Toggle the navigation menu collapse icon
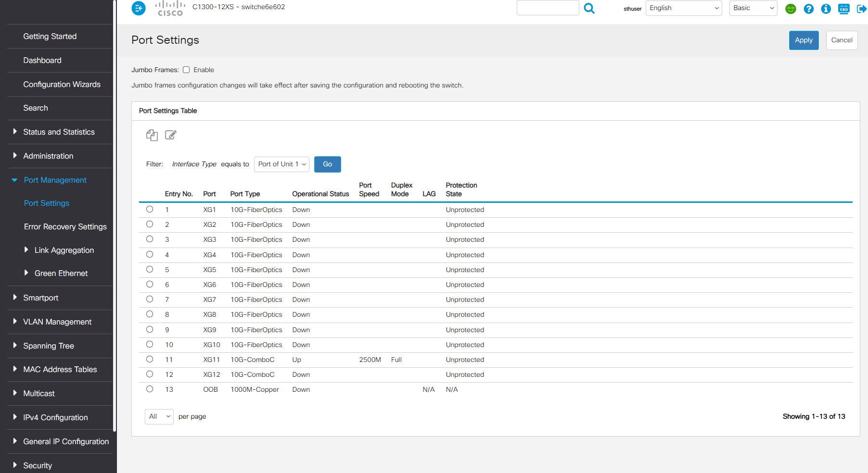868x473 pixels. click(x=139, y=8)
